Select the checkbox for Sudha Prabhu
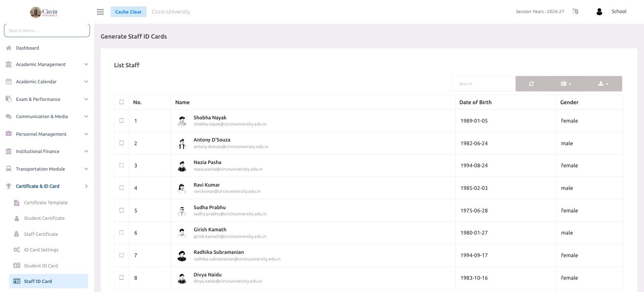The image size is (644, 292). pyautogui.click(x=122, y=210)
